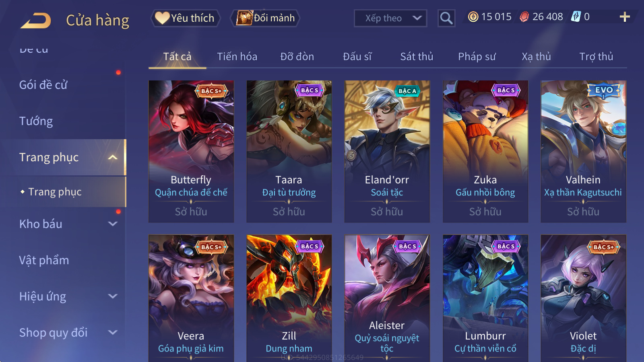
Task: Tap the blue voucher currency icon
Action: click(576, 17)
